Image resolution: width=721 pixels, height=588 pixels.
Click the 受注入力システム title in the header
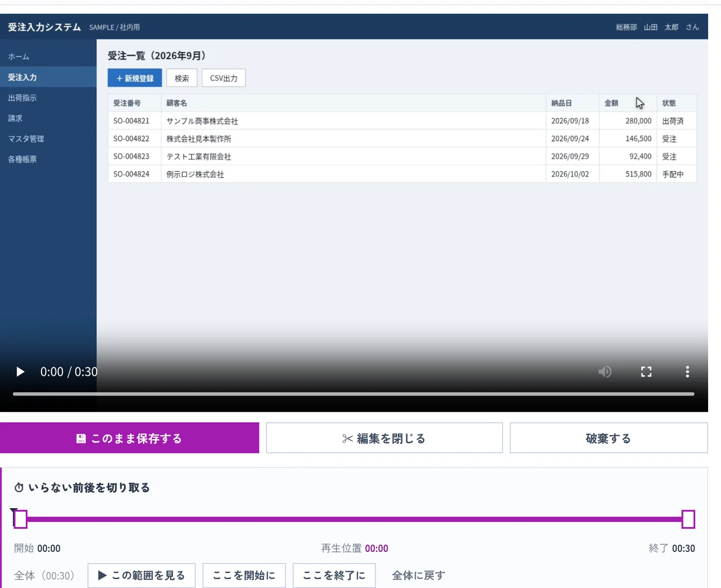[x=44, y=27]
